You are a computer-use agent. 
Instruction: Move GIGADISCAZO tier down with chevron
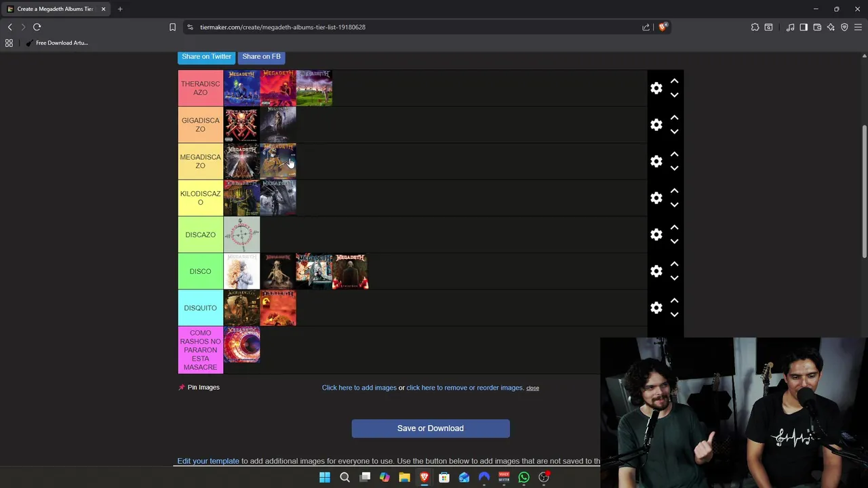(x=674, y=132)
